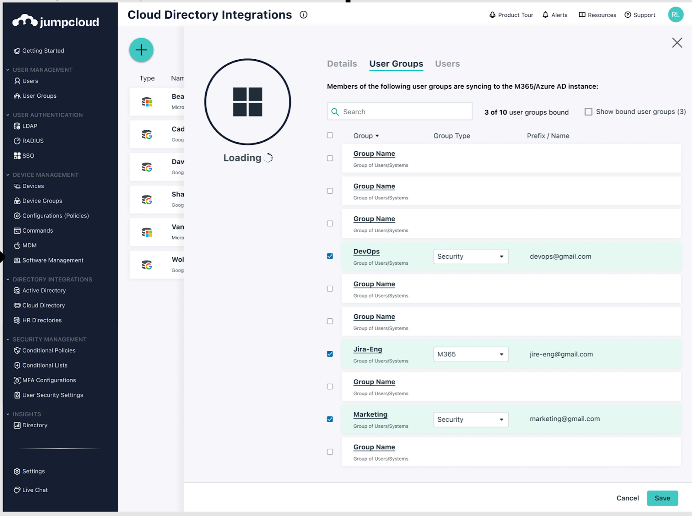
Task: Close the integration details panel
Action: click(676, 43)
